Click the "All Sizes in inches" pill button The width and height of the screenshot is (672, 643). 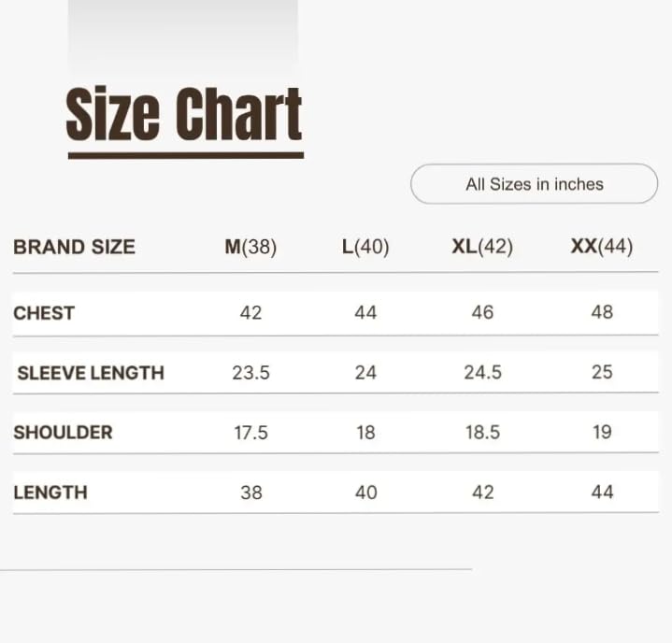coord(534,184)
